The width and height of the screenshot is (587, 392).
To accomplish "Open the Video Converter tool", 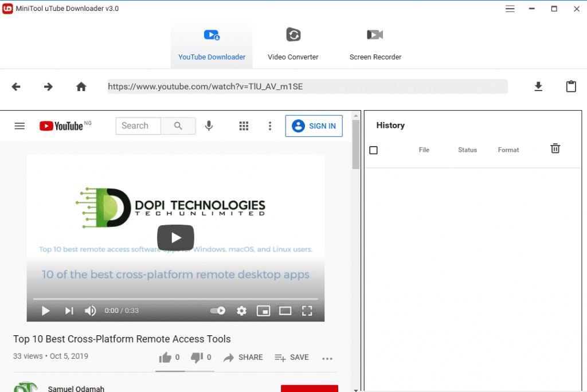I will point(293,43).
